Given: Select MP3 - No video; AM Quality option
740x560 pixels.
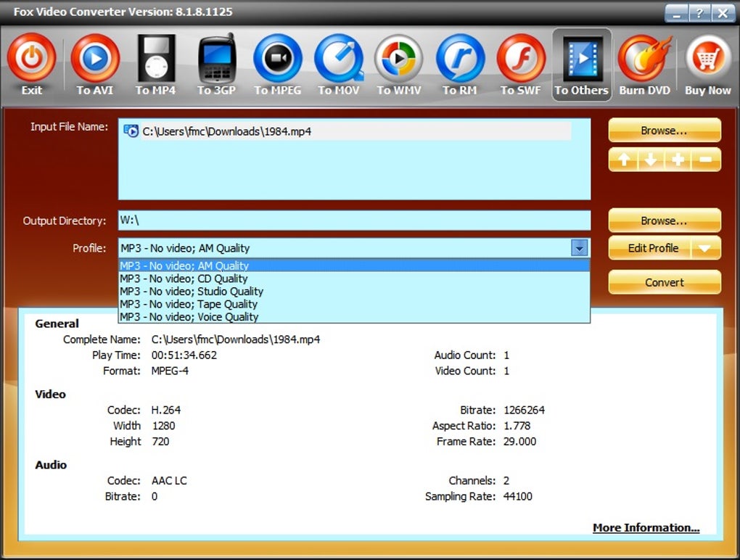Looking at the screenshot, I should click(354, 265).
